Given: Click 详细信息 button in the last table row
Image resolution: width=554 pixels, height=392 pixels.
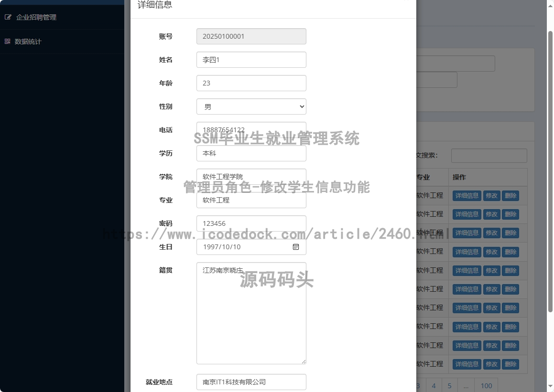Looking at the screenshot, I should (467, 364).
